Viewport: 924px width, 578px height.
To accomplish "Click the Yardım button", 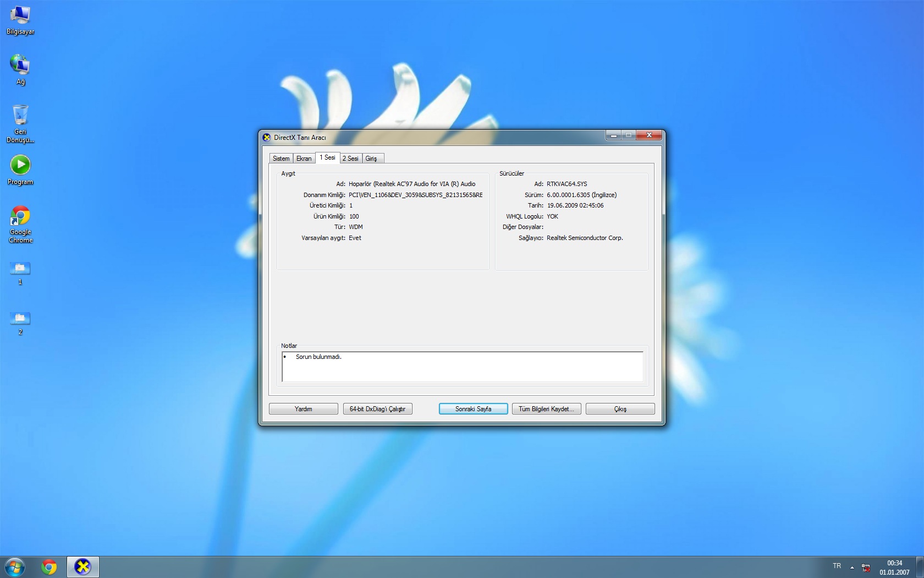I will pyautogui.click(x=303, y=409).
